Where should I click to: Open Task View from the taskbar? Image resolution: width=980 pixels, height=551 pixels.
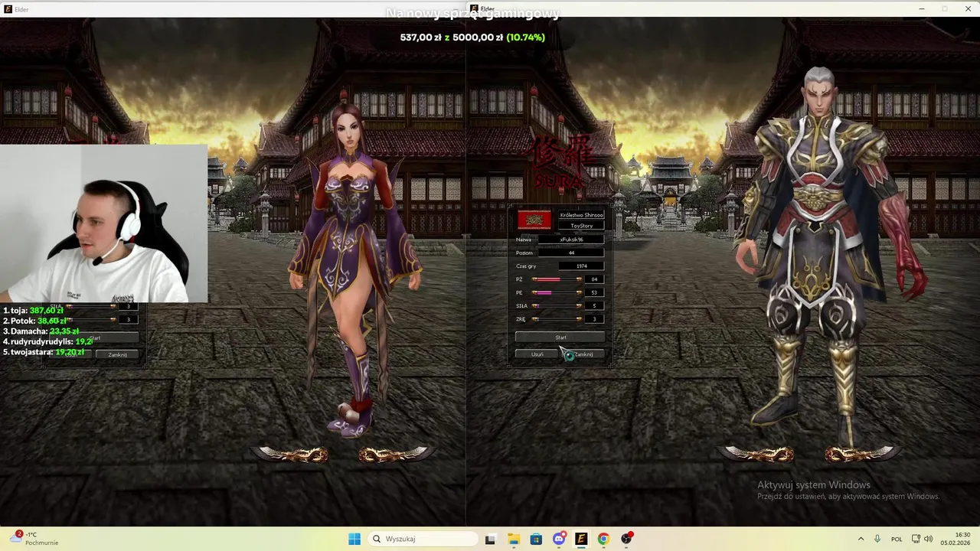click(x=490, y=539)
